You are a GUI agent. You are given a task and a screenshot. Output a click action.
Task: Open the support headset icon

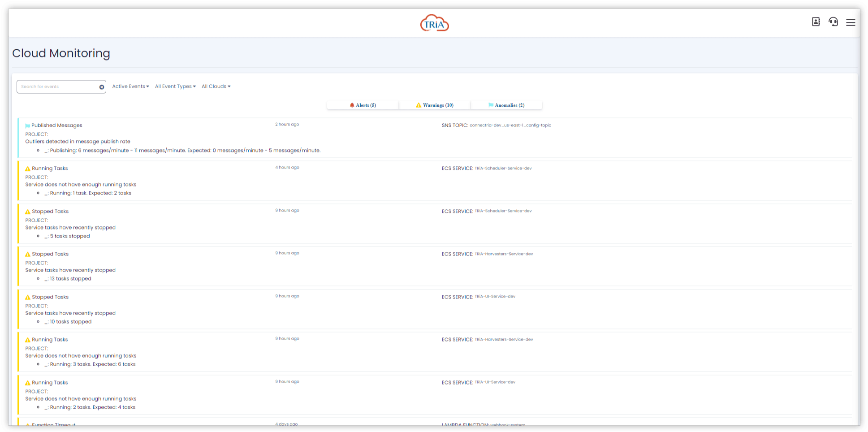(x=833, y=22)
